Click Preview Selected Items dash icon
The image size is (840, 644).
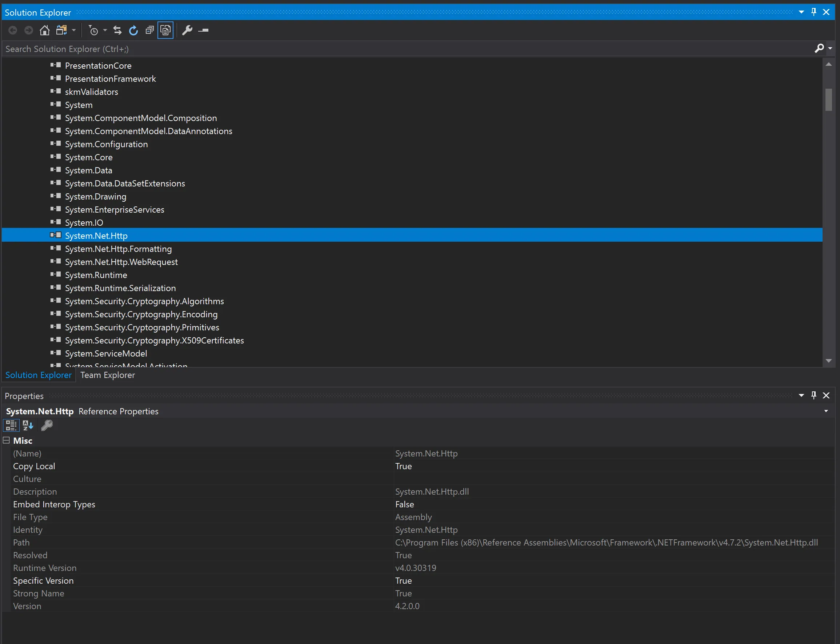pos(203,30)
